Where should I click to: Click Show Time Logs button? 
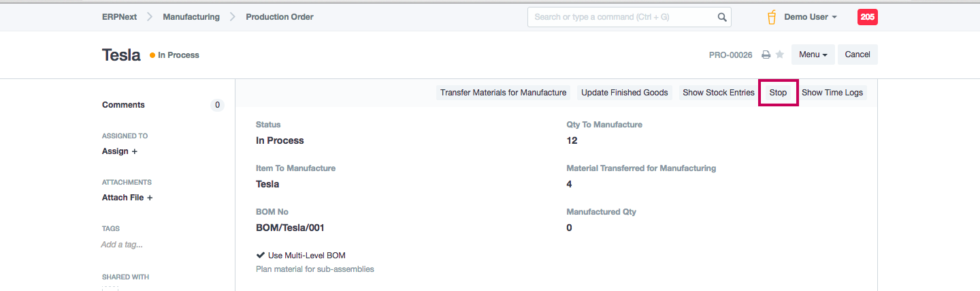click(832, 93)
